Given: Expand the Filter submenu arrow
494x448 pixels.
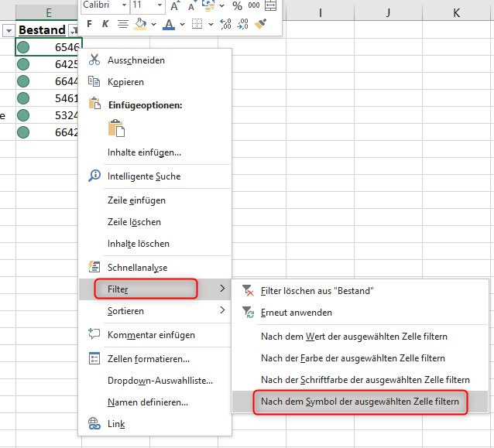Looking at the screenshot, I should click(222, 289).
